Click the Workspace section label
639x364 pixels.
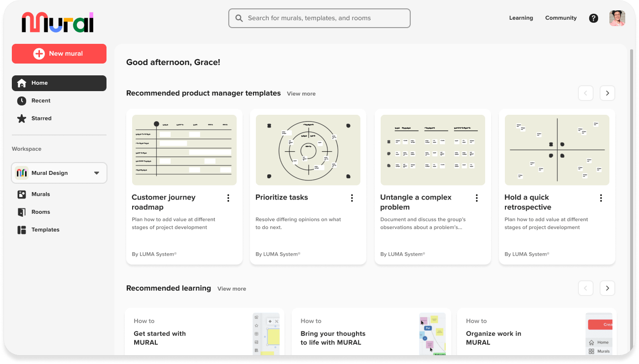coord(27,149)
